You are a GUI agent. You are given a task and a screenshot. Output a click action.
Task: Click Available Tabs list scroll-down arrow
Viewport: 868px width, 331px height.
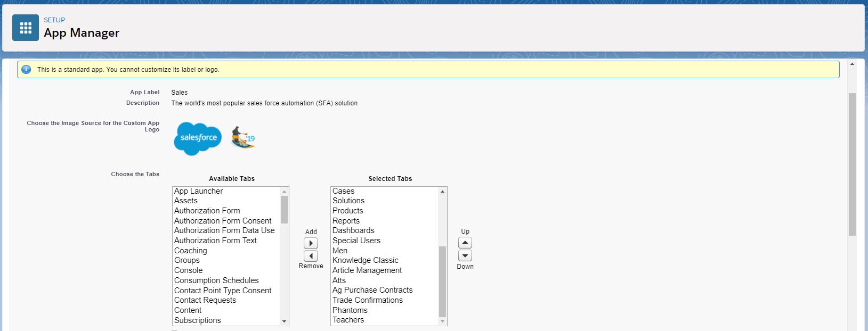coord(284,321)
